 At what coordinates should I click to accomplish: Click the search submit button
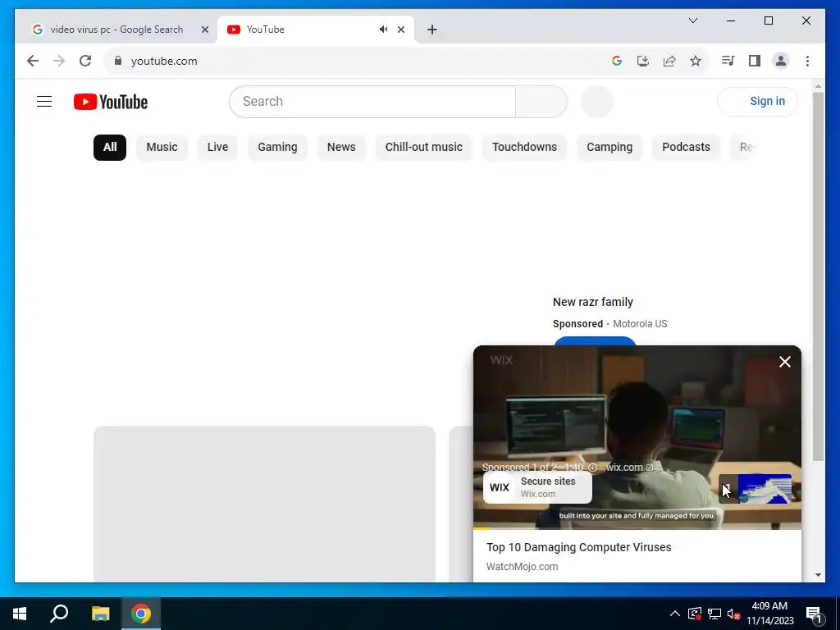tap(541, 101)
